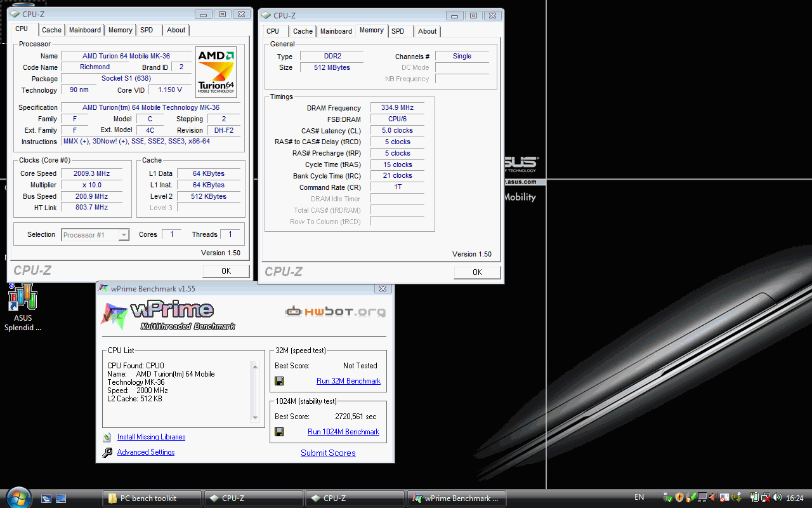Switch to CPU tab in the right CPU-Z window
This screenshot has width=812, height=508.
pyautogui.click(x=273, y=31)
